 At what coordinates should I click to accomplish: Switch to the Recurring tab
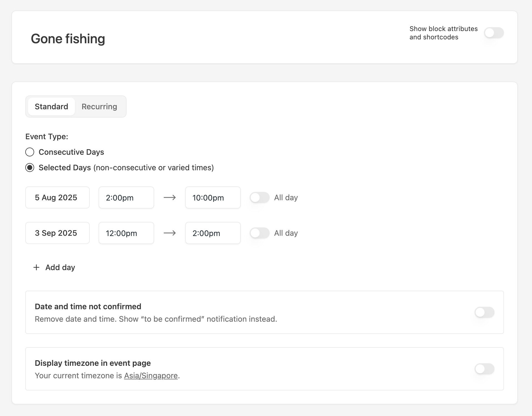pos(99,106)
